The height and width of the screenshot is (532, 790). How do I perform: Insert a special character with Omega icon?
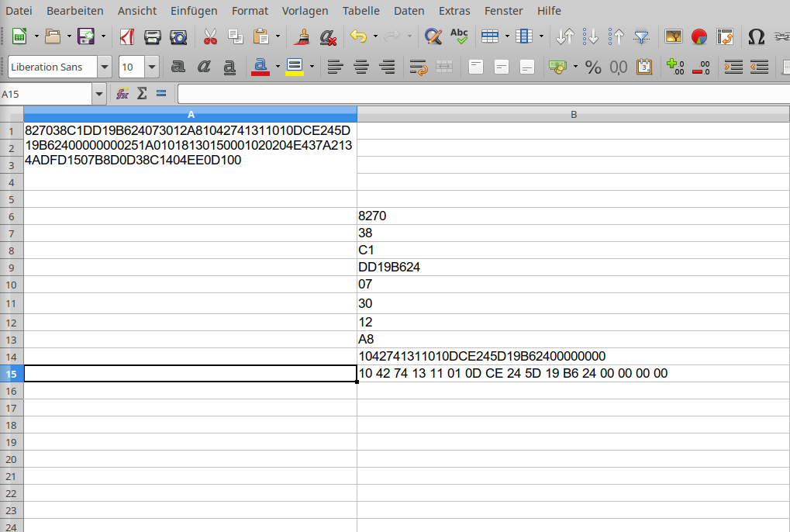[757, 36]
